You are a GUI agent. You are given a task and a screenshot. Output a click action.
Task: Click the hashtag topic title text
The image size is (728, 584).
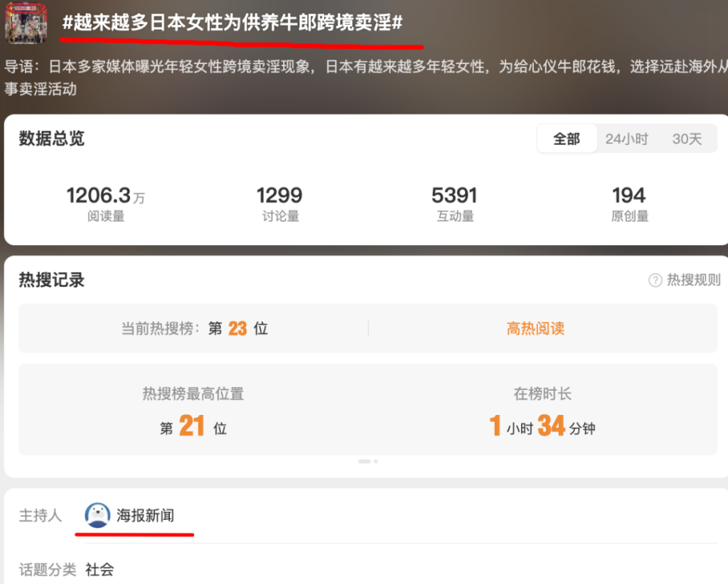click(x=232, y=23)
